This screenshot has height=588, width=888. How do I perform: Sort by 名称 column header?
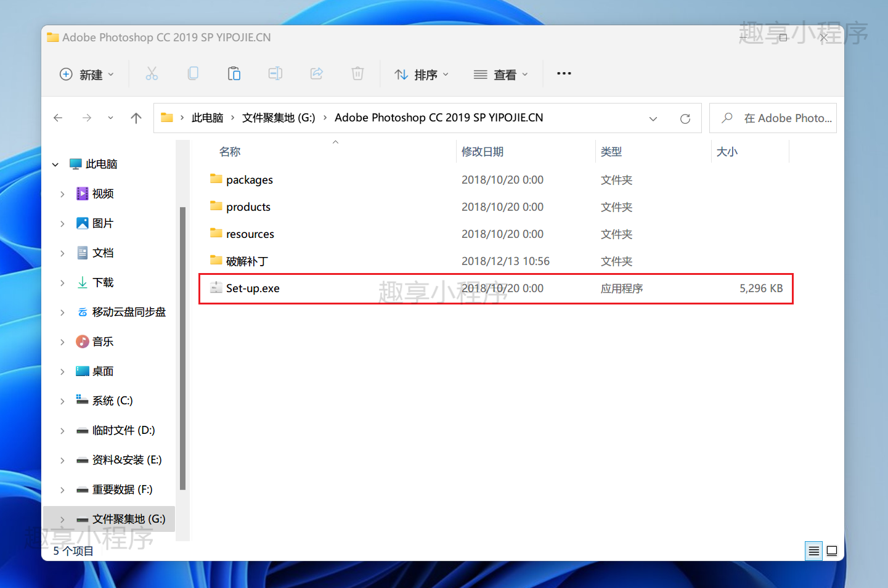pyautogui.click(x=230, y=152)
